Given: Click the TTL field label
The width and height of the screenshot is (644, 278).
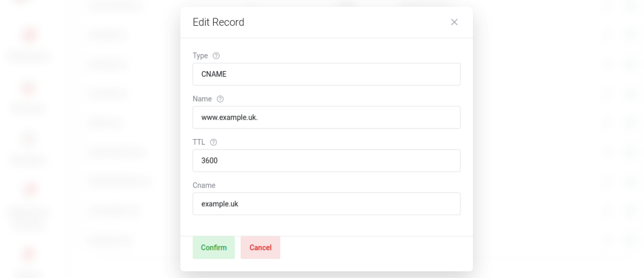Looking at the screenshot, I should [199, 142].
